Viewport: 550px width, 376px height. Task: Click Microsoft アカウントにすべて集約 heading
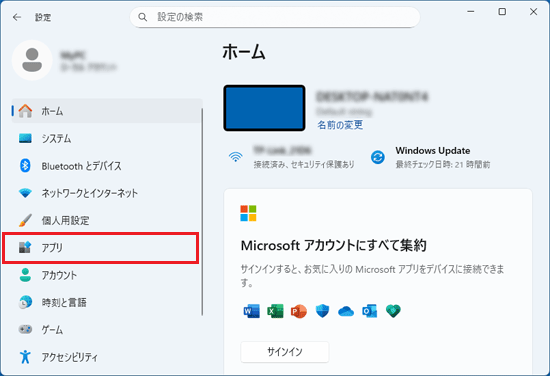click(334, 245)
